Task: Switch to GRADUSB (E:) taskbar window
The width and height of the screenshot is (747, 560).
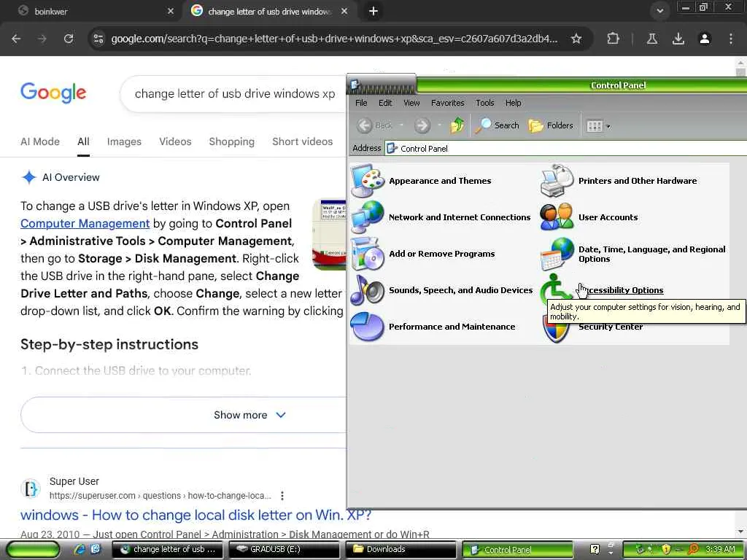Action: 284,550
